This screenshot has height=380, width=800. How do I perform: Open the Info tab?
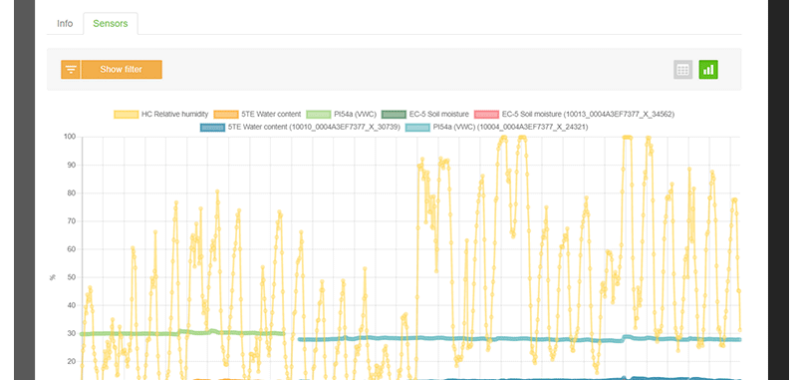pyautogui.click(x=65, y=23)
